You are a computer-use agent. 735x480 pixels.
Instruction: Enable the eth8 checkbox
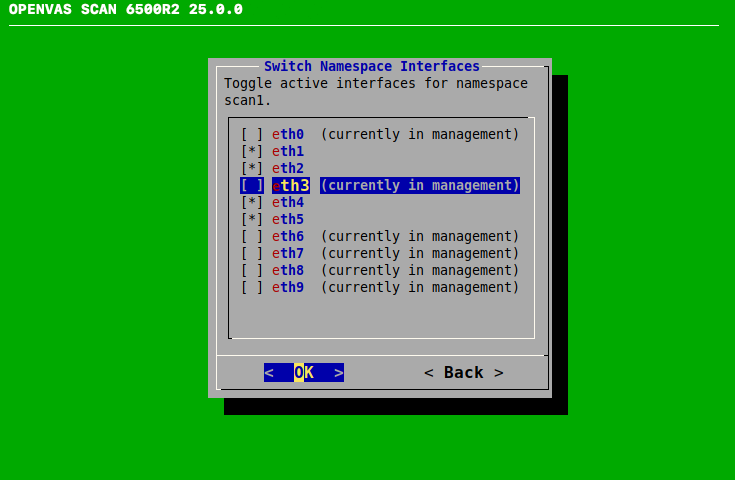(x=252, y=270)
